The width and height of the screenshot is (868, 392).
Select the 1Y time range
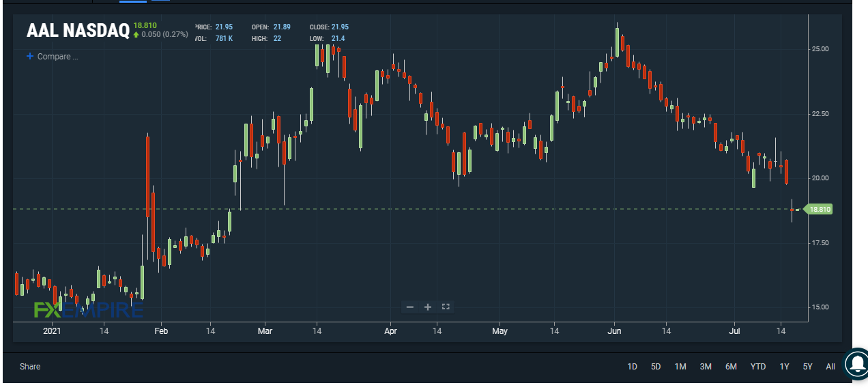pos(785,367)
